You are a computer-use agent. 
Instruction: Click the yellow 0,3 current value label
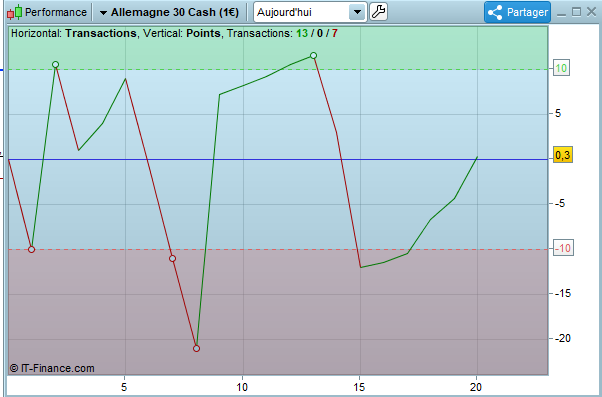click(563, 155)
